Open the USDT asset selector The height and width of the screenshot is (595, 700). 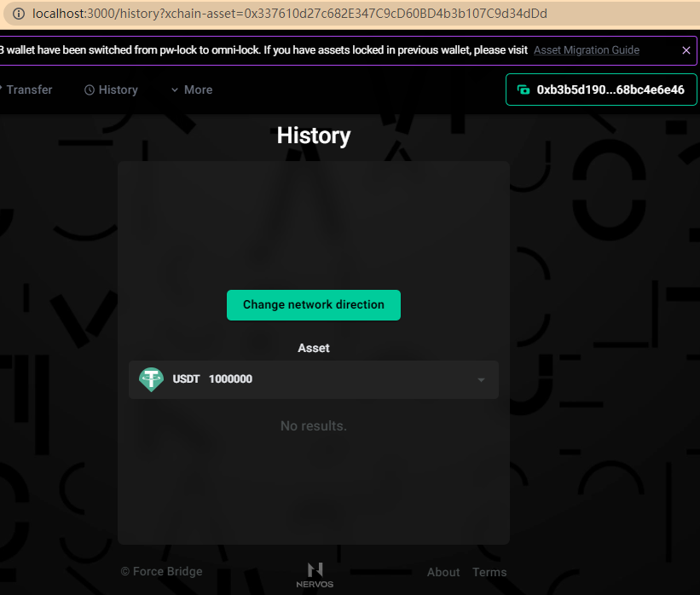[x=314, y=379]
